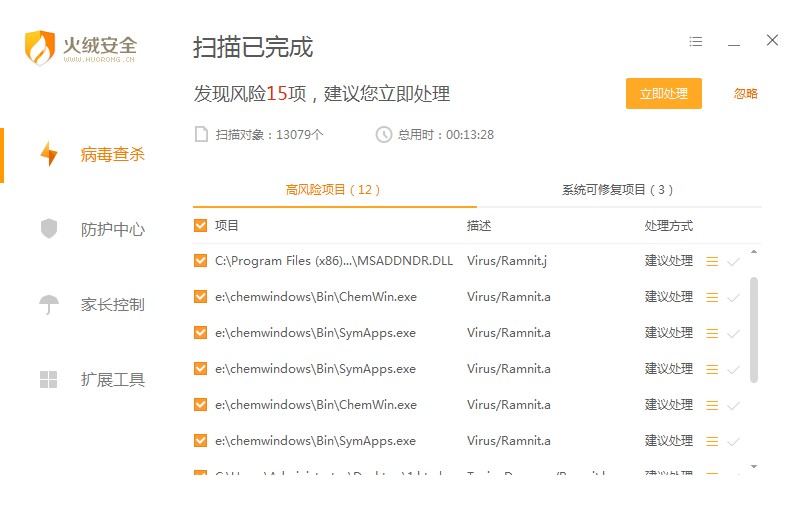The width and height of the screenshot is (800, 515).
Task: Open the 家长控制 umbrella icon
Action: (x=49, y=305)
